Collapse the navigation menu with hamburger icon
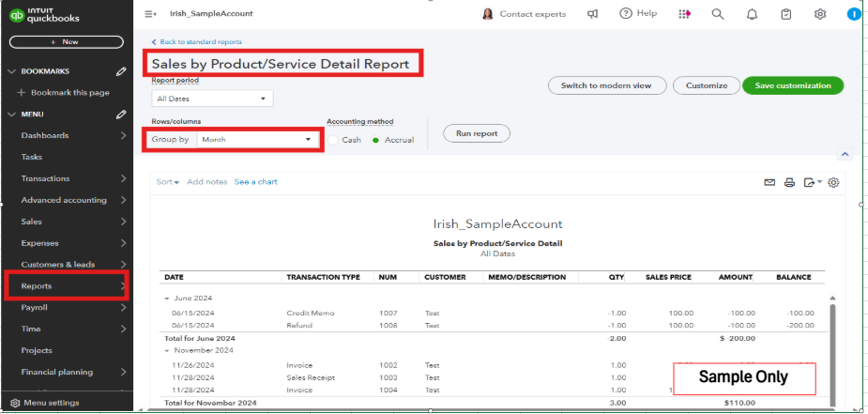The image size is (868, 414). pyautogui.click(x=150, y=14)
